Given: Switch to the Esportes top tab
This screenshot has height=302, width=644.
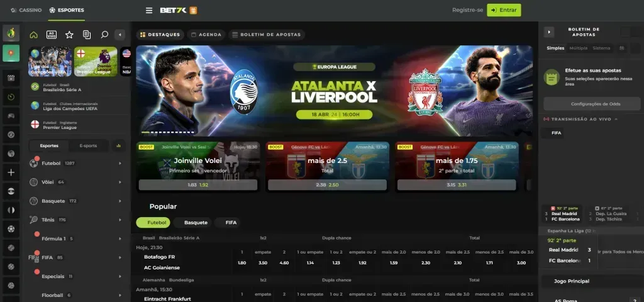Looking at the screenshot, I should tap(67, 10).
